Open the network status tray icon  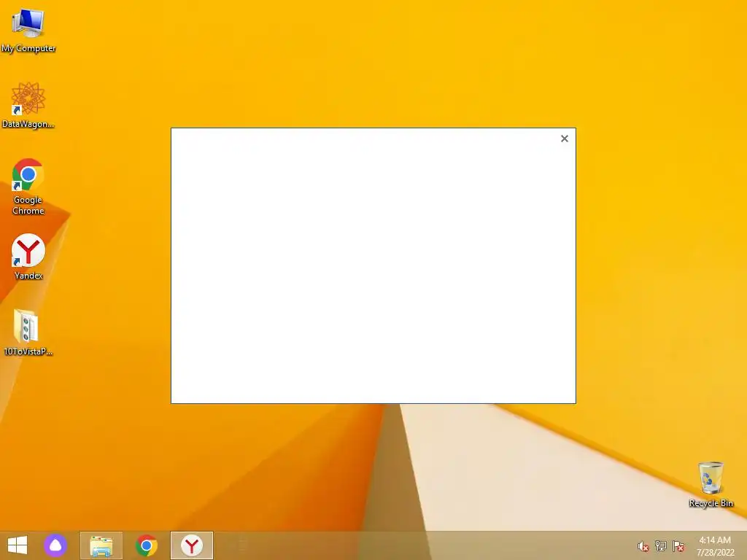(x=661, y=546)
